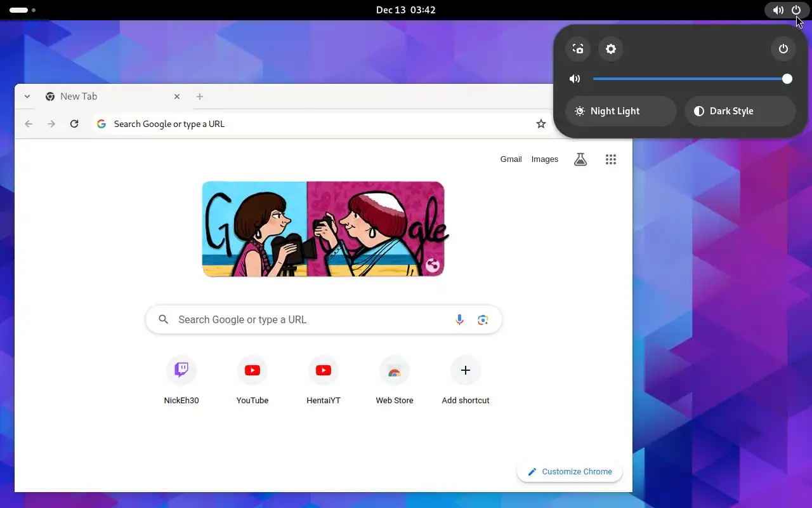812x508 pixels.
Task: Add a new shortcut tile
Action: click(x=466, y=380)
